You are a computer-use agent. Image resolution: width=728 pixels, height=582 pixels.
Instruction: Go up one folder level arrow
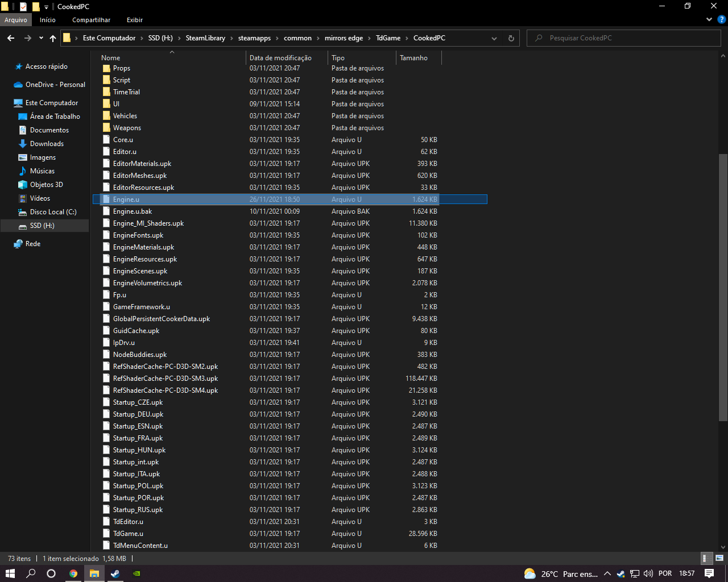[x=53, y=38]
